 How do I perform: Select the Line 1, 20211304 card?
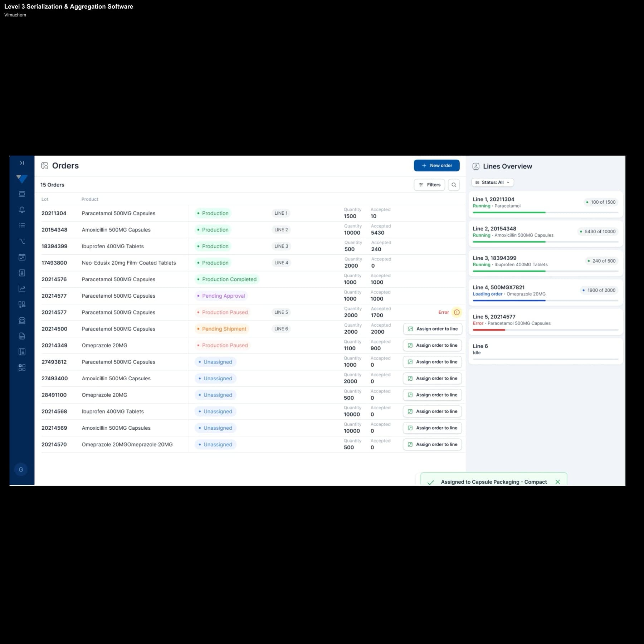click(x=546, y=205)
